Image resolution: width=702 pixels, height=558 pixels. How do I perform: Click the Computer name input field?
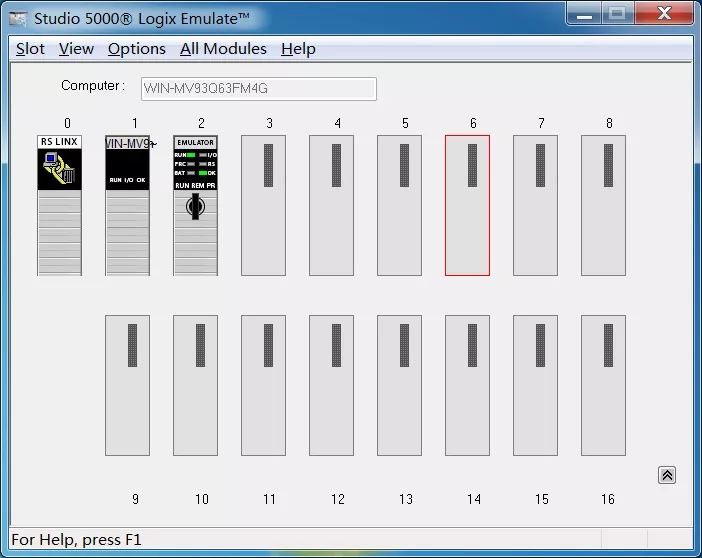(x=259, y=89)
